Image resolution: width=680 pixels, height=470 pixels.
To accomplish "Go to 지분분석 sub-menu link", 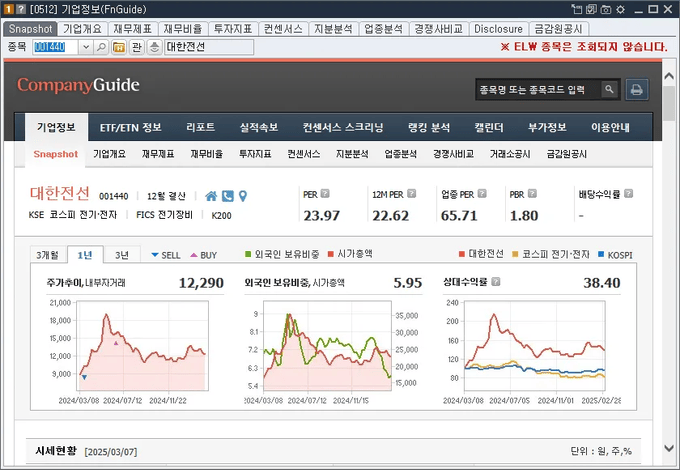I will pyautogui.click(x=352, y=154).
